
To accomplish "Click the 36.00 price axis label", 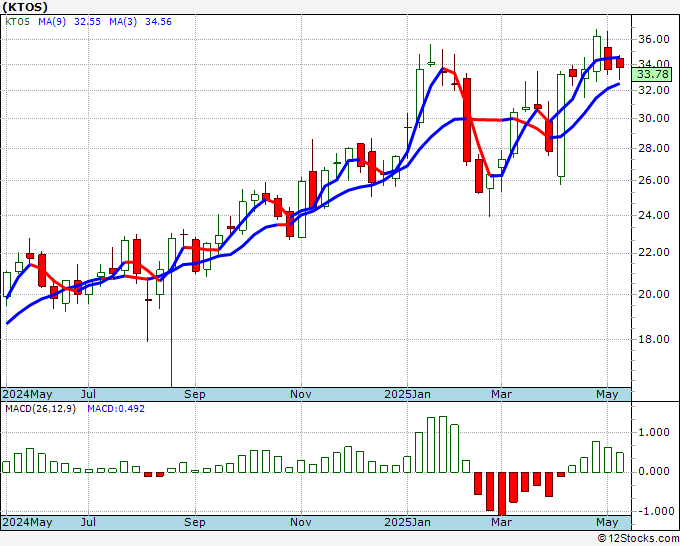I will (653, 39).
